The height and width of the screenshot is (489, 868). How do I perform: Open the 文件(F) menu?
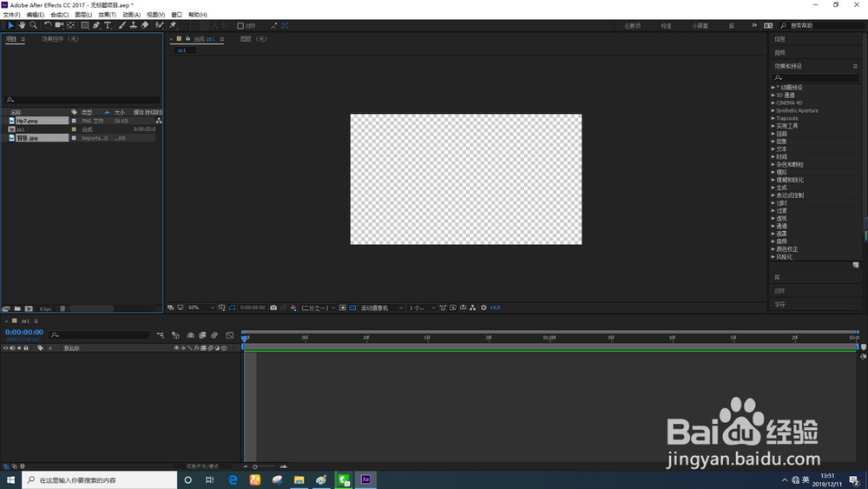11,15
